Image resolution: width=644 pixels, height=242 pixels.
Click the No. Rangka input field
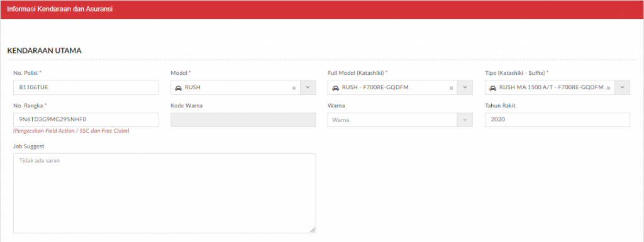[x=86, y=120]
